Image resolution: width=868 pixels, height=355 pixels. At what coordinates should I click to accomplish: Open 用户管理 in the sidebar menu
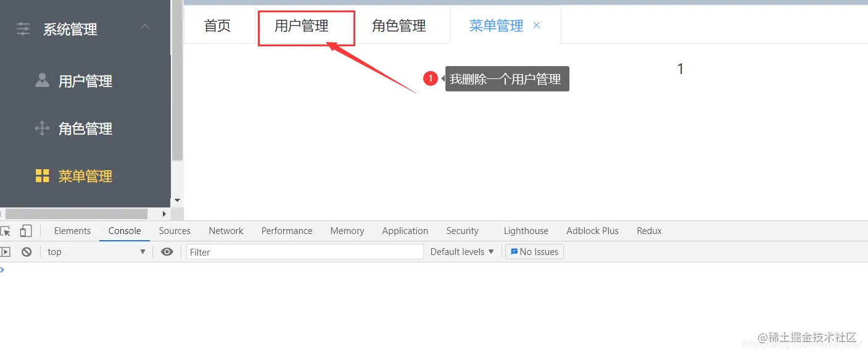[85, 81]
